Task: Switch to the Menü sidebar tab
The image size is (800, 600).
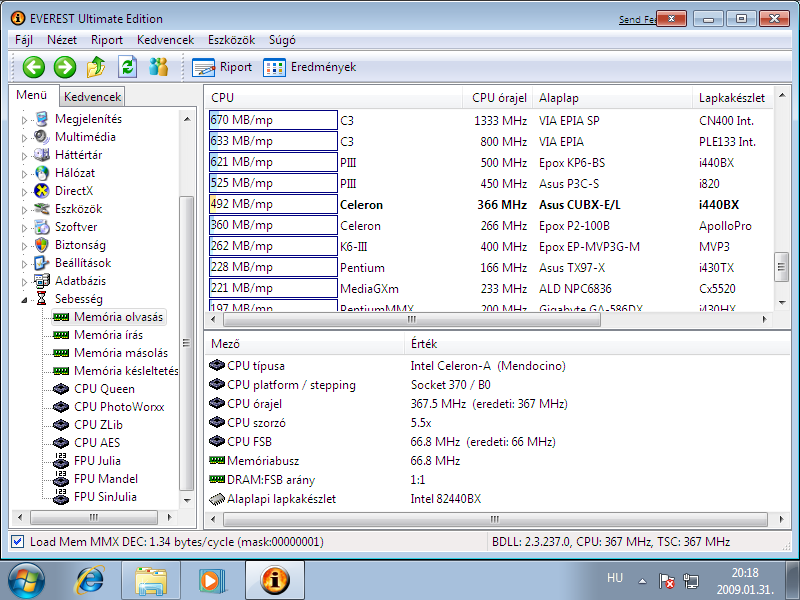Action: pos(32,95)
